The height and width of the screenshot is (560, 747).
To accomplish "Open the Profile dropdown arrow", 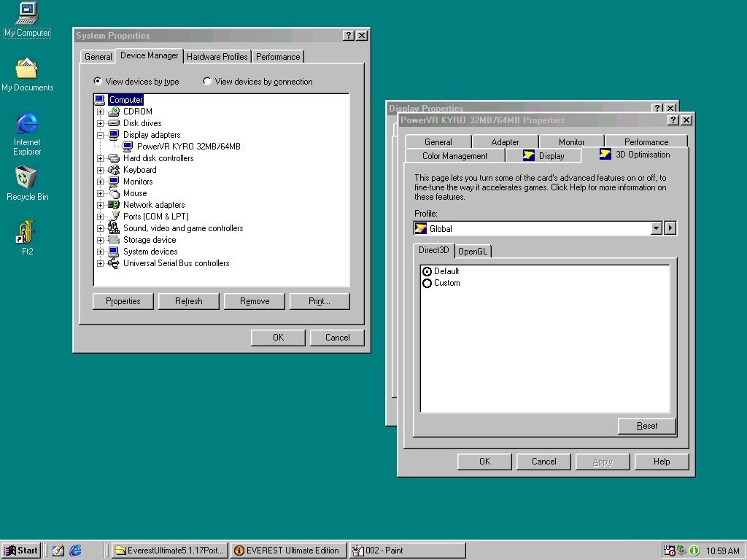I will pyautogui.click(x=656, y=228).
